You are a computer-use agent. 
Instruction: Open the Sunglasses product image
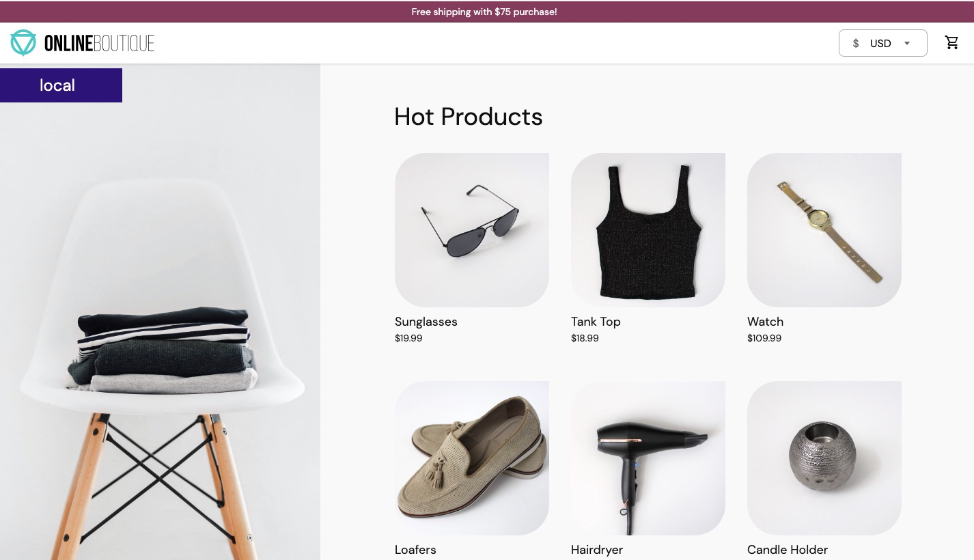click(472, 230)
